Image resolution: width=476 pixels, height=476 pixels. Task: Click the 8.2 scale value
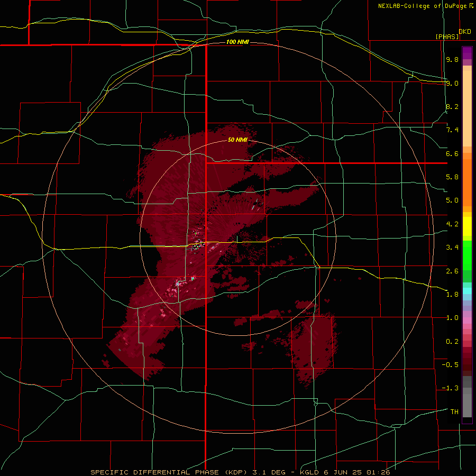click(452, 106)
